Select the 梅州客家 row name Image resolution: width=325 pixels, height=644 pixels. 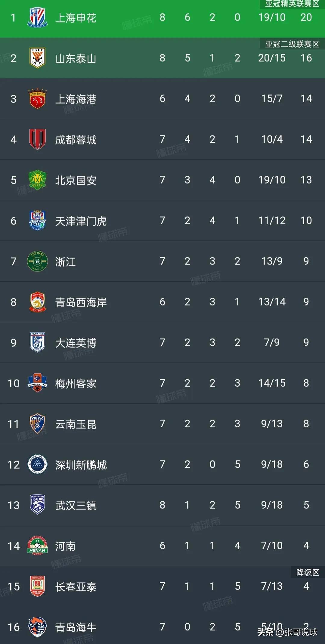[x=76, y=383]
